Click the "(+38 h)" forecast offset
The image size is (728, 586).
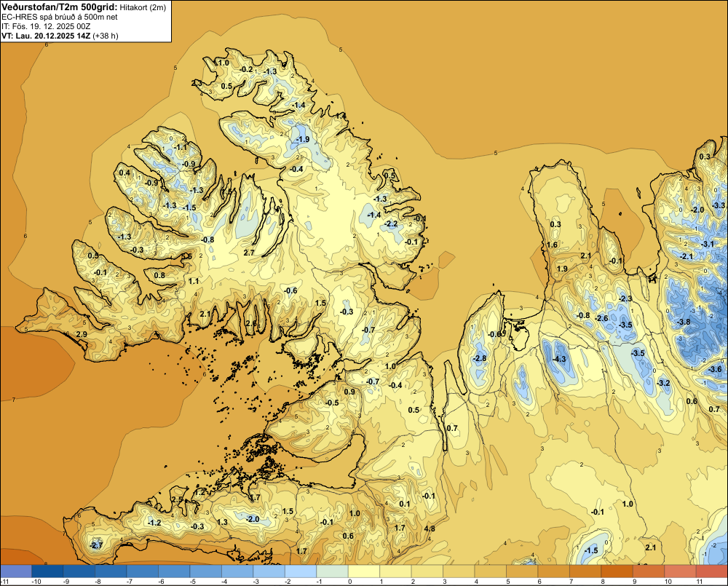click(x=106, y=36)
